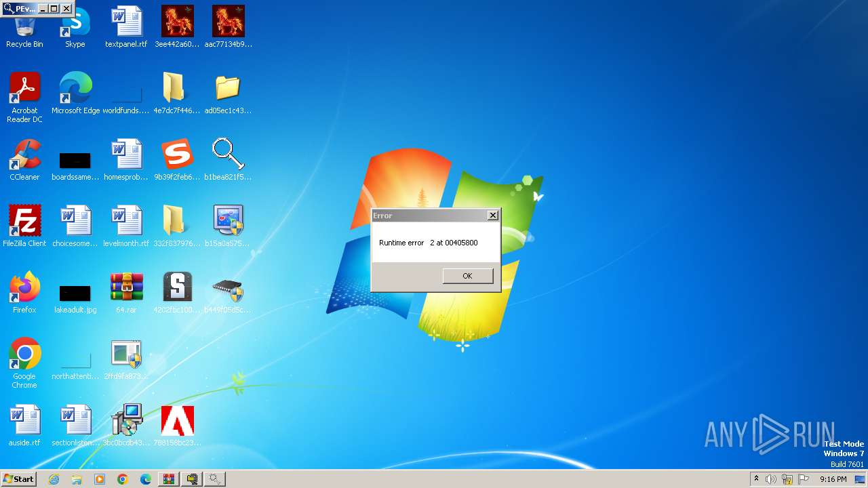Select the worldfunds file icon
868x488 pixels.
[x=126, y=94]
